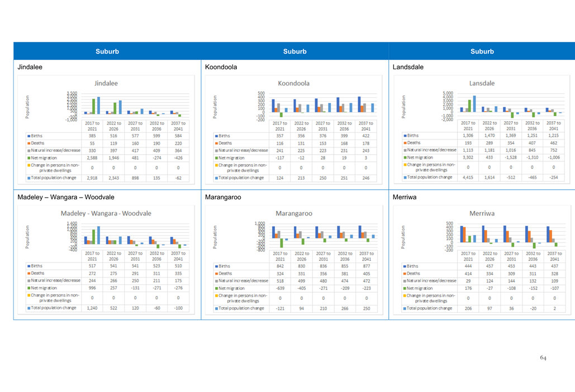Viewport: 575px width, 392px height.
Task: Select Marangaroo births value 877
Action: click(366, 266)
